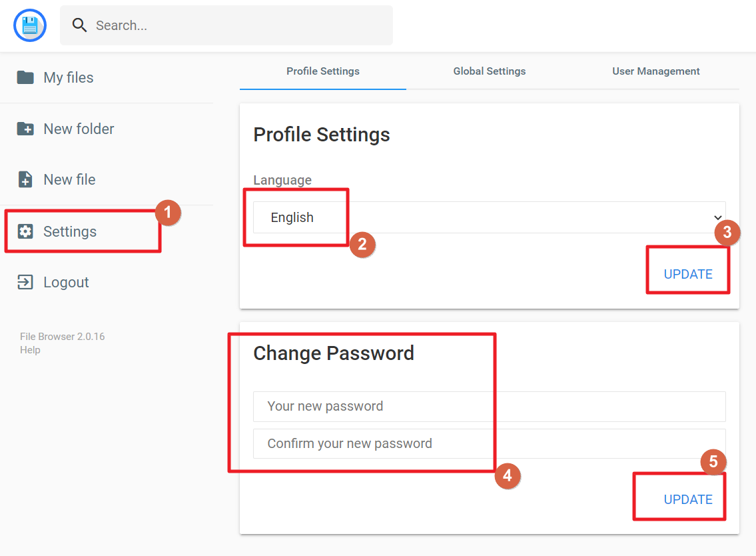Click the Settings gear icon

click(25, 231)
